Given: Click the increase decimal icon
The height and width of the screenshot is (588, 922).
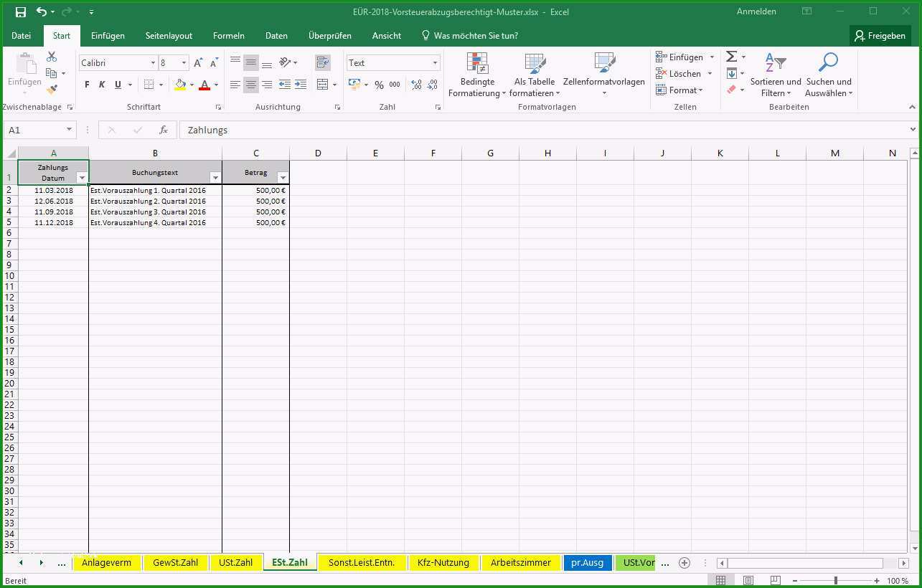Looking at the screenshot, I should click(416, 85).
